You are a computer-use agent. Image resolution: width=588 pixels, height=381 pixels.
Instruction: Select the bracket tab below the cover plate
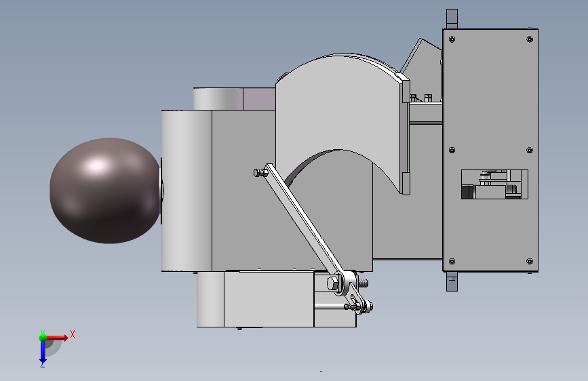click(x=452, y=281)
